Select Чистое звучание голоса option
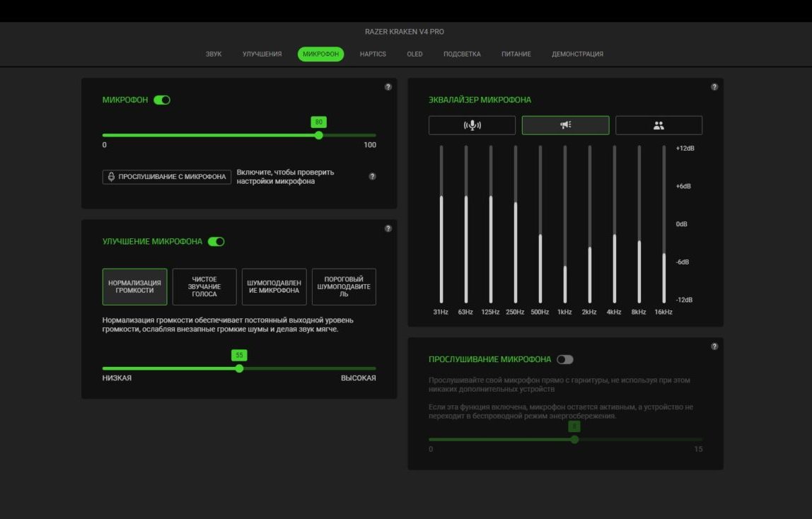Image resolution: width=812 pixels, height=519 pixels. [x=204, y=286]
